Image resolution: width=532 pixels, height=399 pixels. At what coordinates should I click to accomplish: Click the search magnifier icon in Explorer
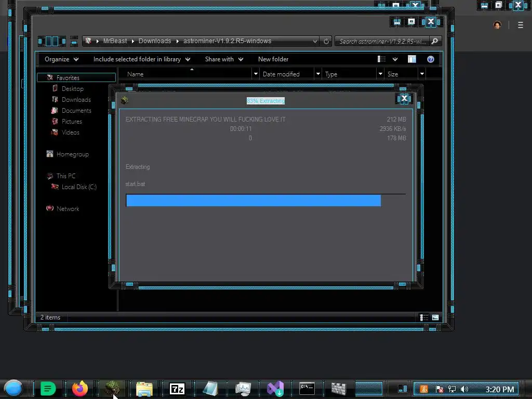click(435, 41)
